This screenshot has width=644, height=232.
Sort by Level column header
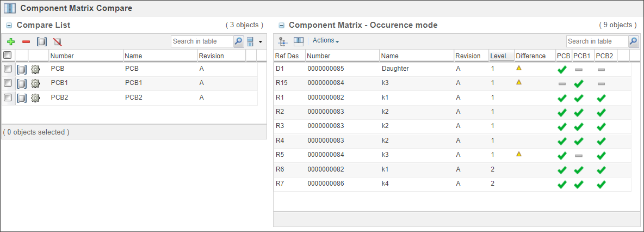(501, 56)
